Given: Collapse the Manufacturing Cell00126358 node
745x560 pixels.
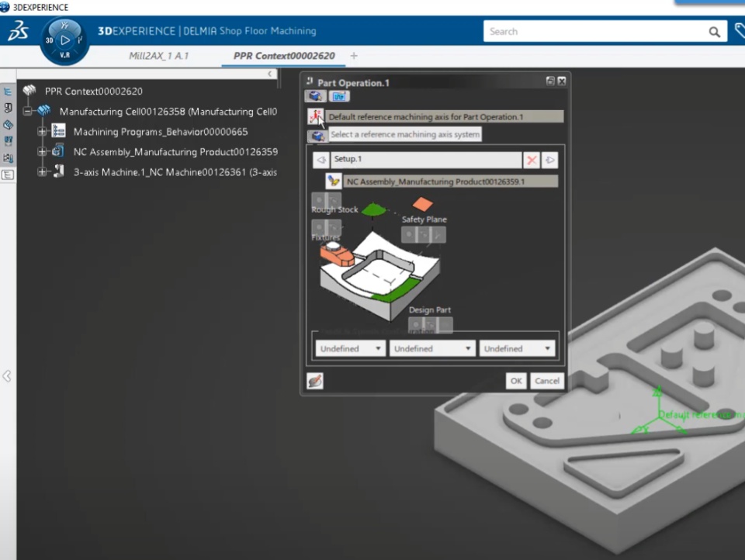Looking at the screenshot, I should click(28, 112).
